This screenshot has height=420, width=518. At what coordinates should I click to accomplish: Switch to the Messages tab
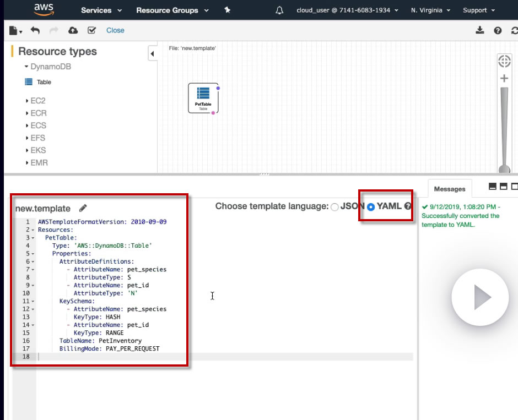click(x=449, y=189)
